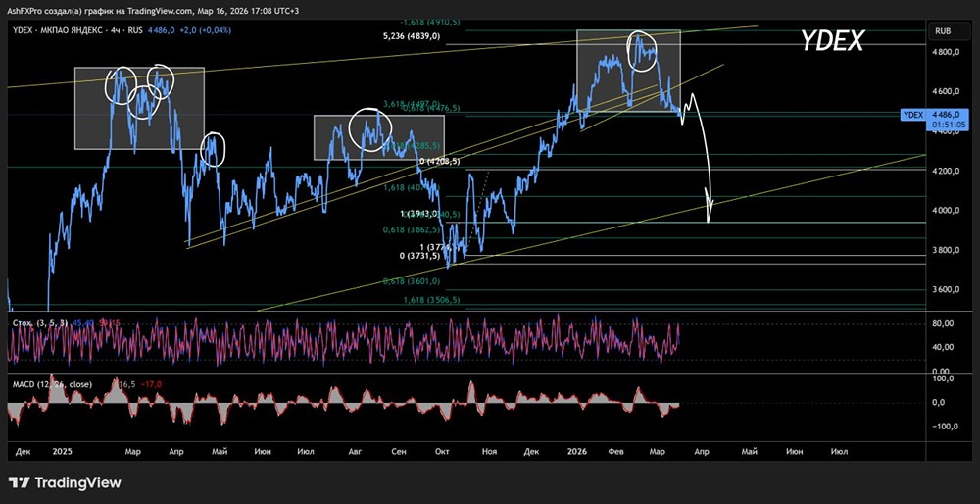Open the Стох. (3, 5, 3) indicator legend
The width and height of the screenshot is (980, 504).
[x=40, y=322]
